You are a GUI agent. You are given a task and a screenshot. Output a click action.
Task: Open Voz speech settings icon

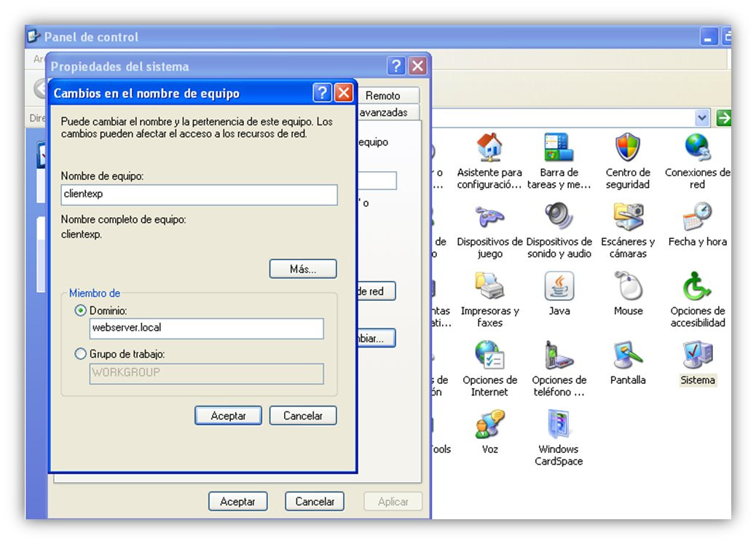pos(489,424)
